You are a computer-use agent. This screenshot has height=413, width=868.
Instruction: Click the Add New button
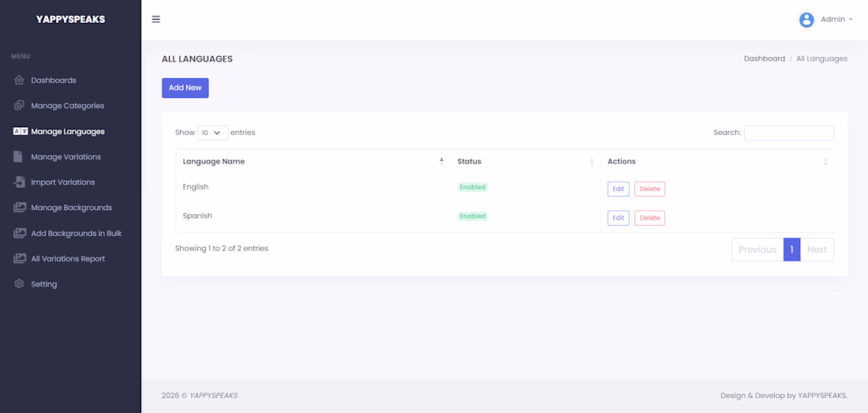(x=185, y=88)
